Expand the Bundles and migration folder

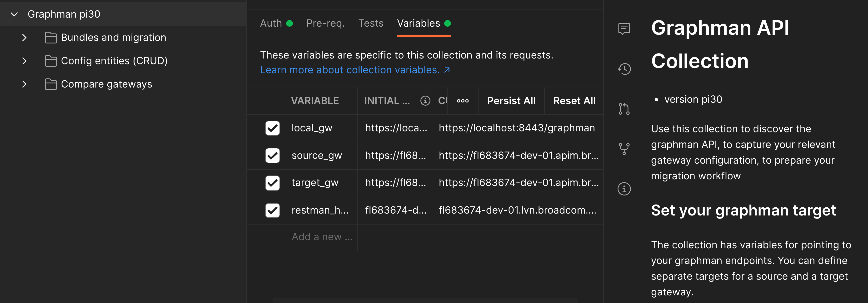click(24, 37)
